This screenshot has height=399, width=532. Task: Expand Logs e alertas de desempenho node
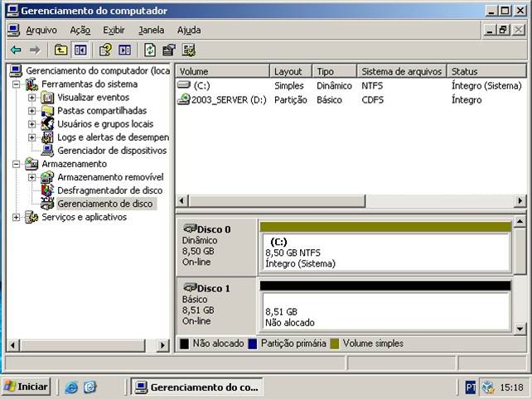click(31, 137)
